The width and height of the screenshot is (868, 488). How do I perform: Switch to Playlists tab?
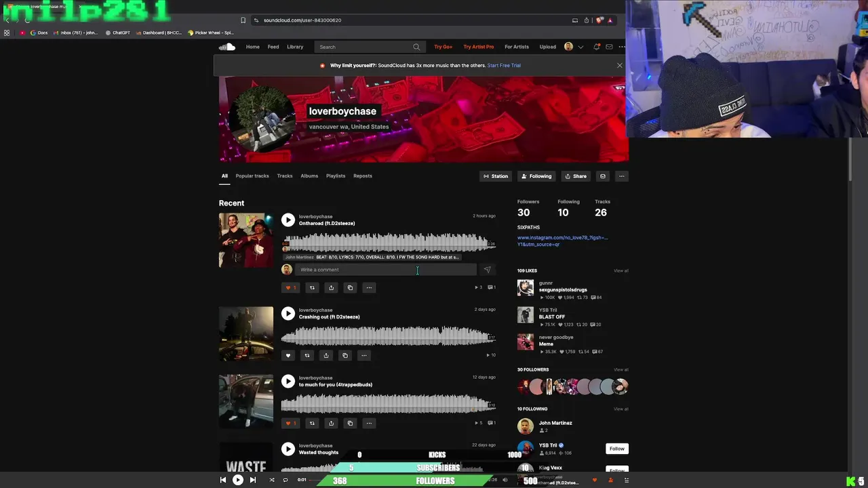(x=335, y=176)
